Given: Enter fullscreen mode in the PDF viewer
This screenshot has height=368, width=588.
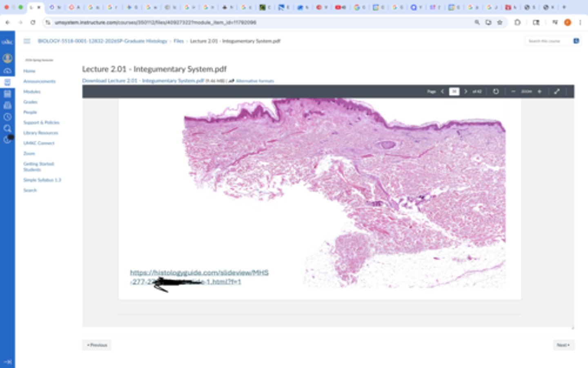Looking at the screenshot, I should [557, 91].
